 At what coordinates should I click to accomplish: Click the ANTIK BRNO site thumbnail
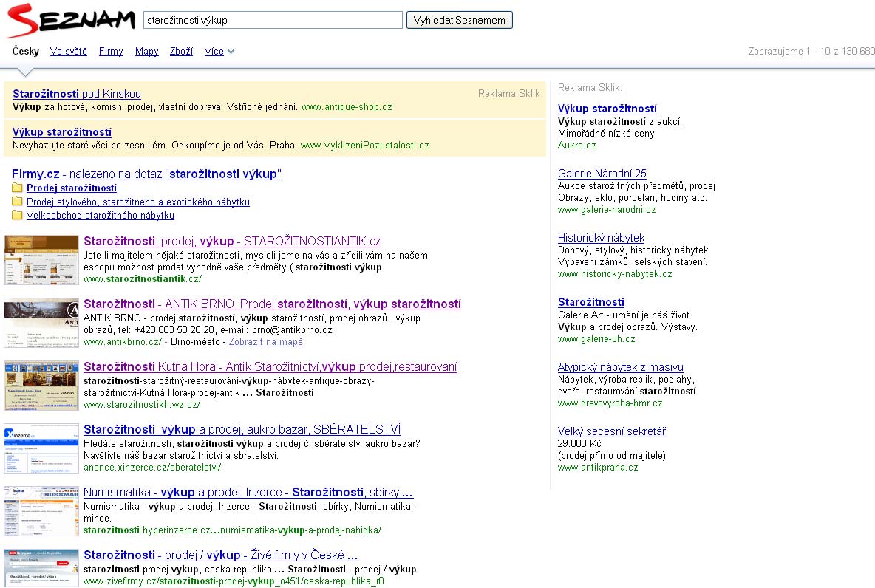(41, 323)
